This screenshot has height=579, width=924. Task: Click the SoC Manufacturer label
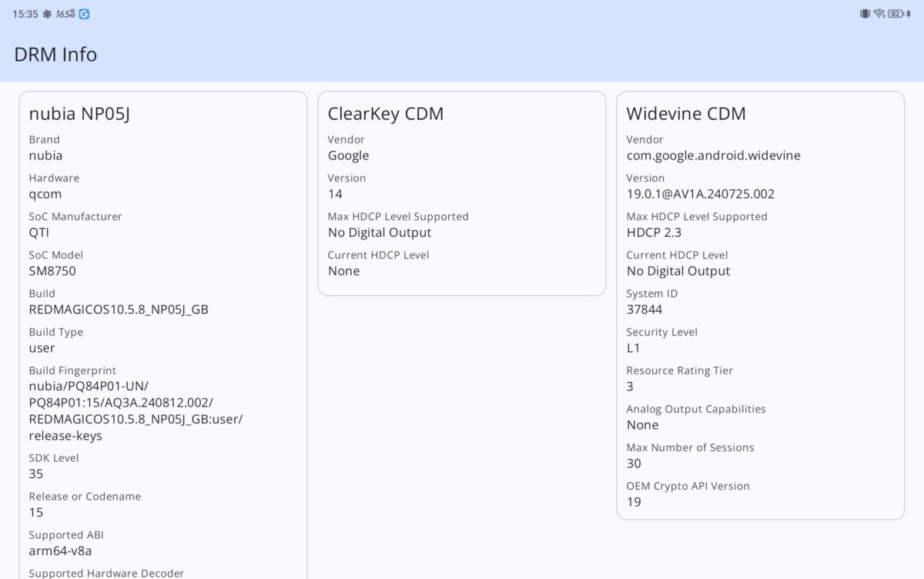pyautogui.click(x=75, y=216)
